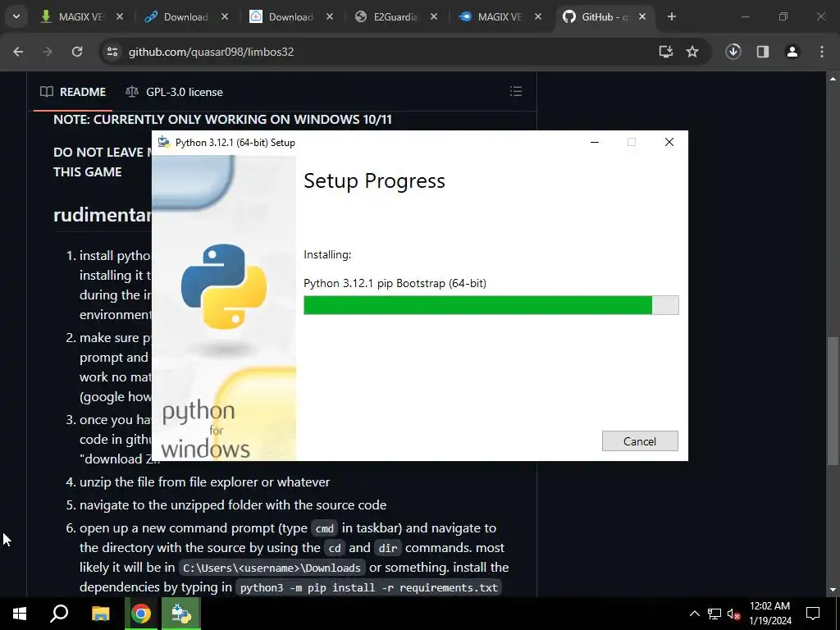Close the second Download tab
840x630 pixels.
pos(330,16)
